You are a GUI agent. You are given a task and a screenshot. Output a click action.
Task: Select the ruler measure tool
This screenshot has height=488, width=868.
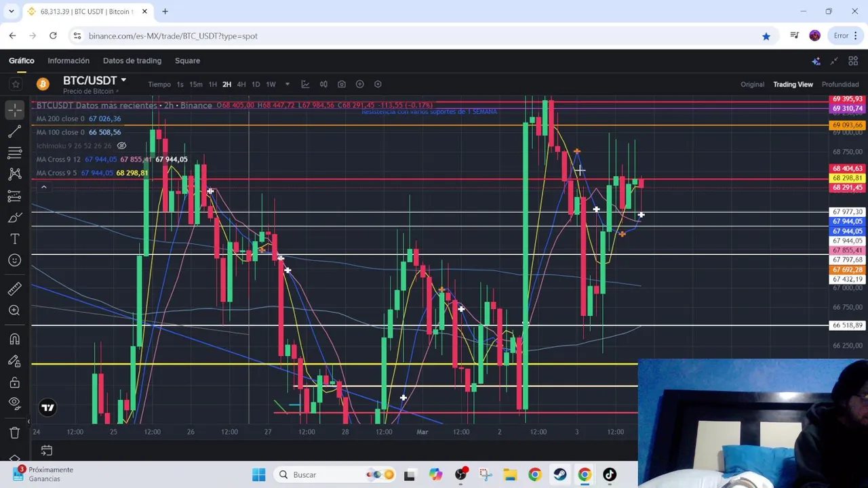pos(15,289)
